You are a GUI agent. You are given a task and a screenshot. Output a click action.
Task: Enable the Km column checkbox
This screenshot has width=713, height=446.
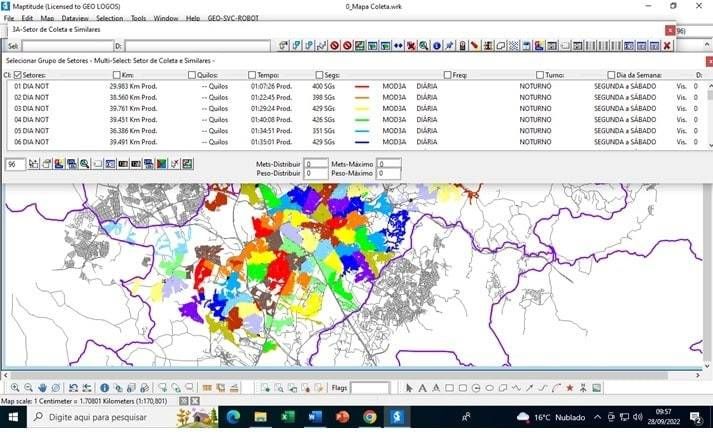click(117, 75)
